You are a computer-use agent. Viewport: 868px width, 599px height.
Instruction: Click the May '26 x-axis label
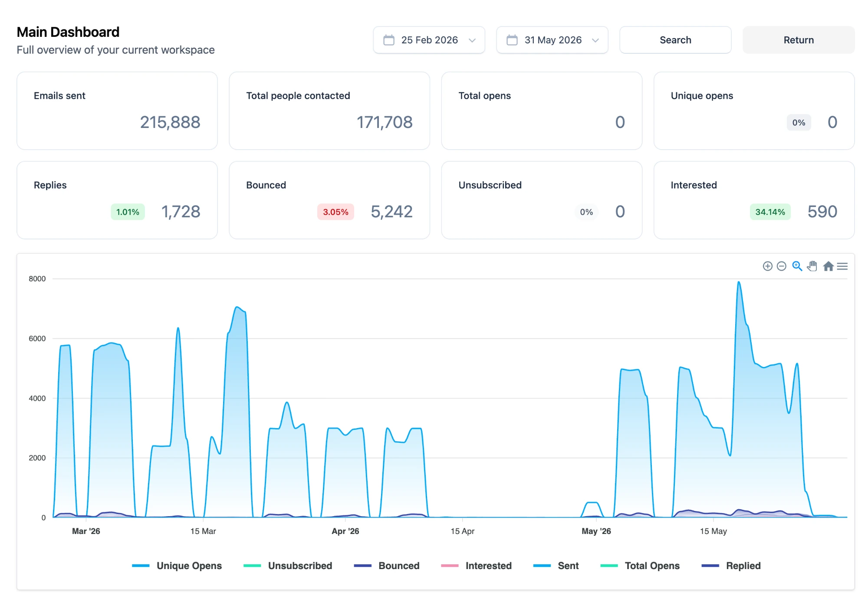596,531
